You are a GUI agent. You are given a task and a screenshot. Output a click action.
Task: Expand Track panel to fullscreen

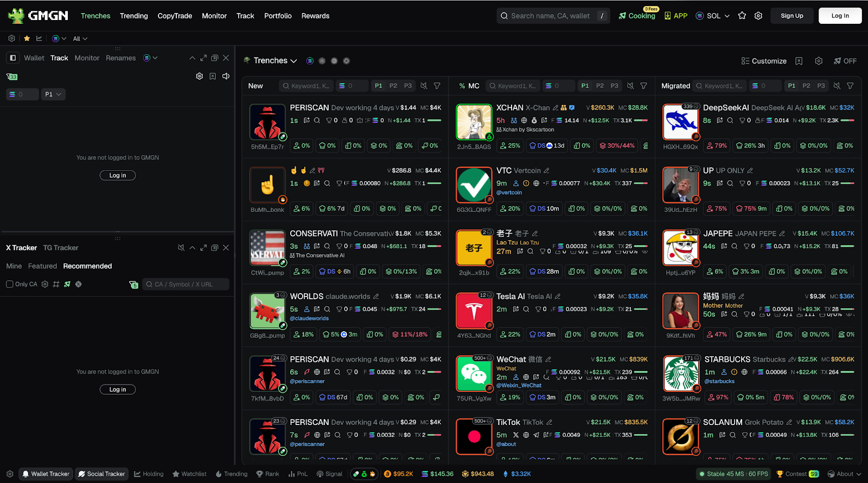203,58
